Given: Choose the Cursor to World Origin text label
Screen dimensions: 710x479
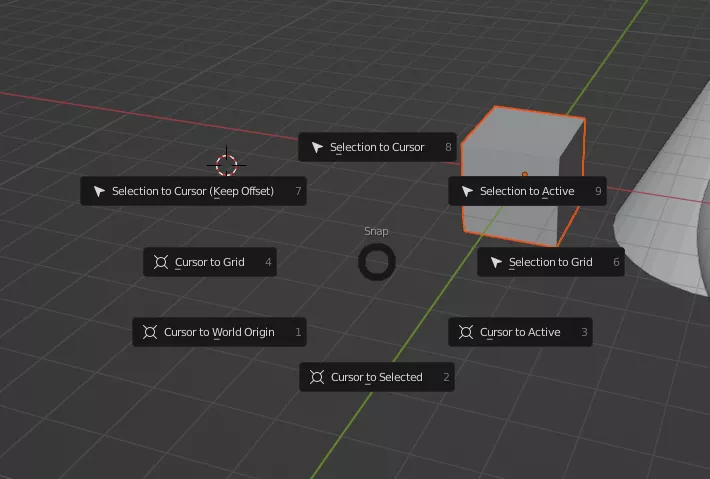Looking at the screenshot, I should [x=219, y=332].
